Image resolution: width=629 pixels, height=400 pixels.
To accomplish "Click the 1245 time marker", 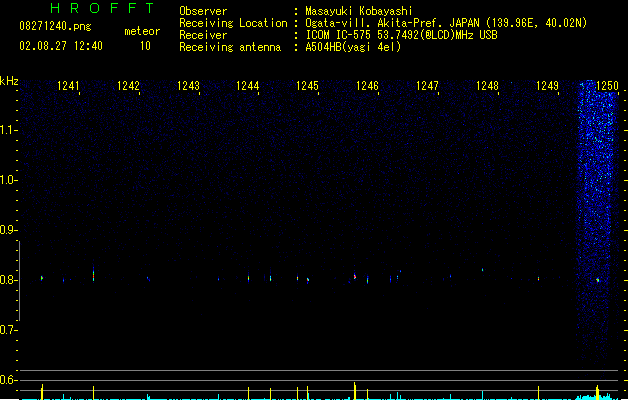I will pos(307,86).
